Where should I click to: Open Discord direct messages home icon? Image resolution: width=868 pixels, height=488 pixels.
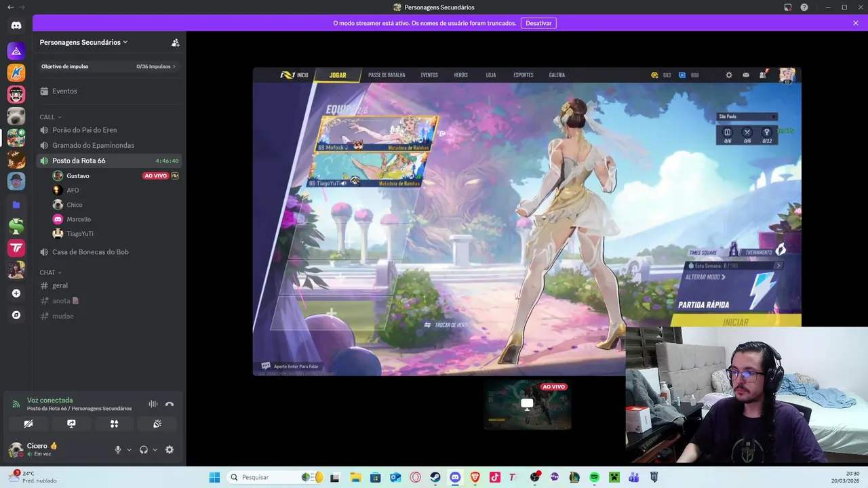(x=16, y=25)
